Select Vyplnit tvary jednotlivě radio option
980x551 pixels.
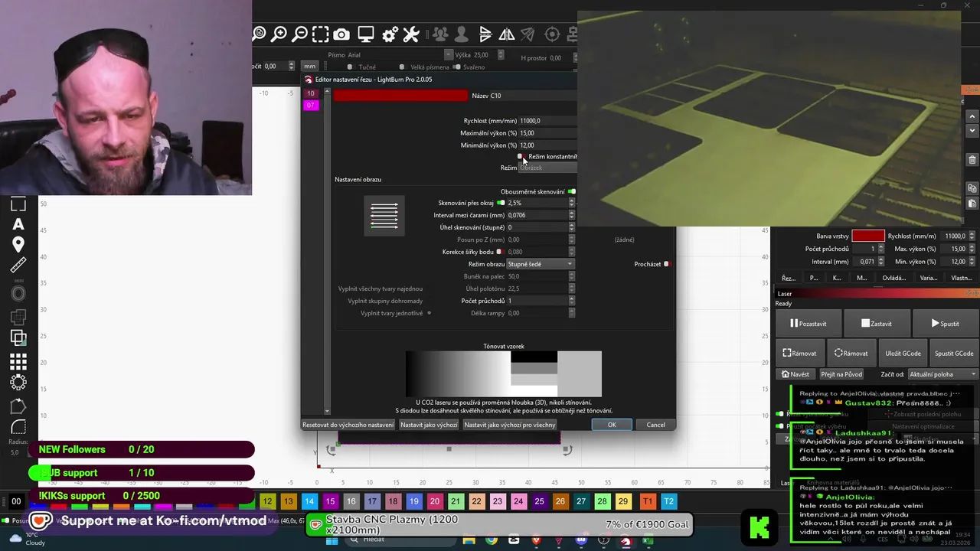(x=429, y=313)
